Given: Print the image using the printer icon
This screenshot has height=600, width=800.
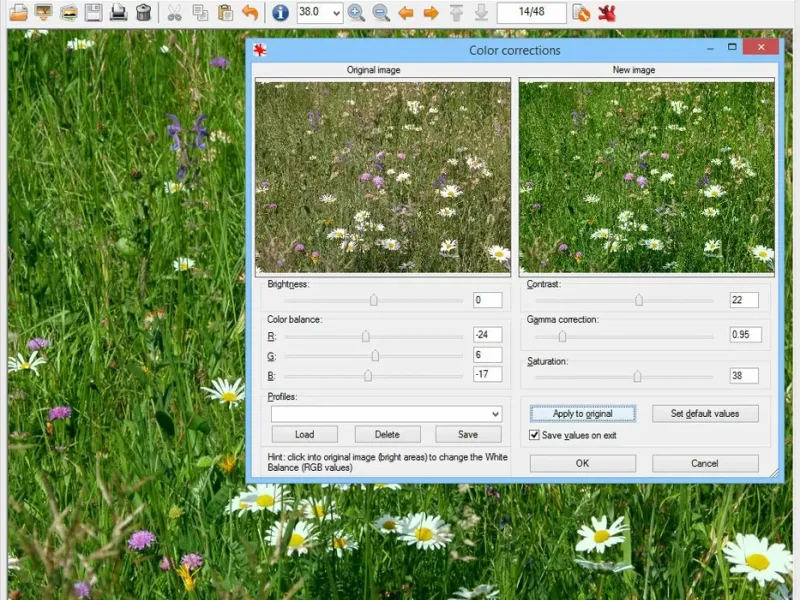Looking at the screenshot, I should 118,13.
